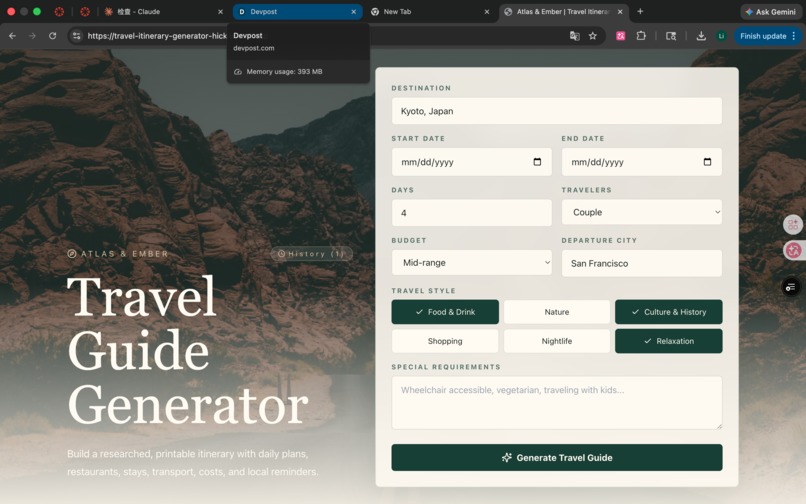Click the 'Build a researched, printable itinerary' line
Screen dimensions: 806x504
[188, 454]
